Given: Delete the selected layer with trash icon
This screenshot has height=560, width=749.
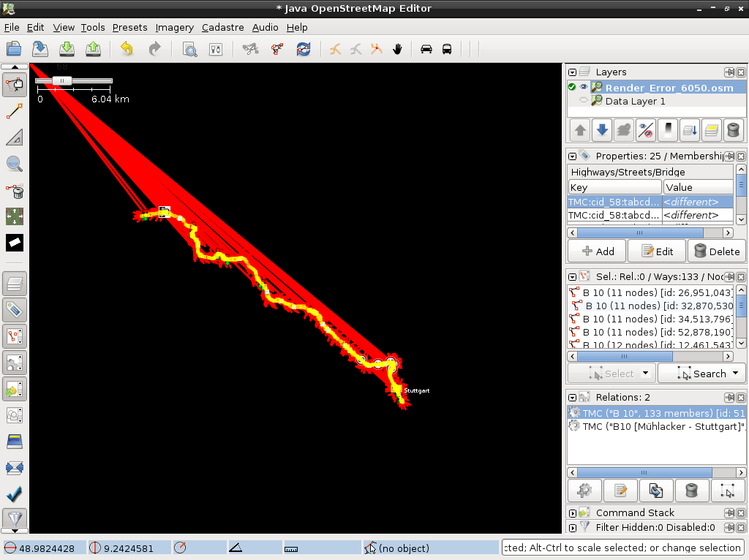Looking at the screenshot, I should pyautogui.click(x=733, y=131).
